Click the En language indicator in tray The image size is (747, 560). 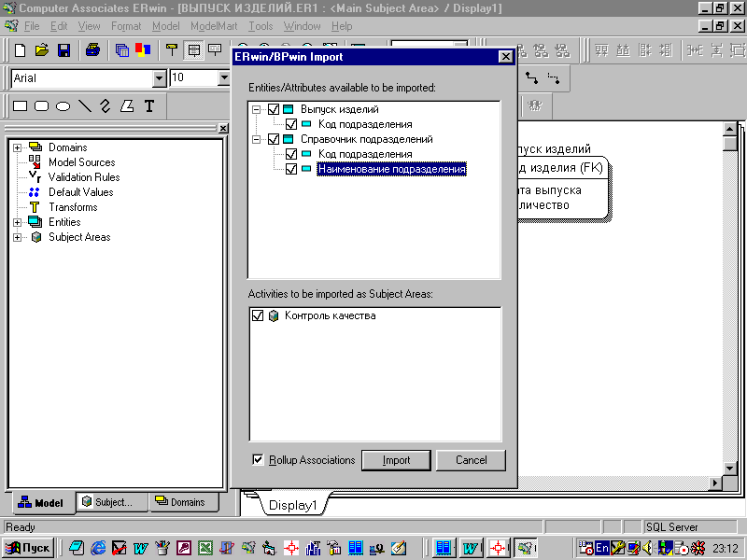(602, 548)
